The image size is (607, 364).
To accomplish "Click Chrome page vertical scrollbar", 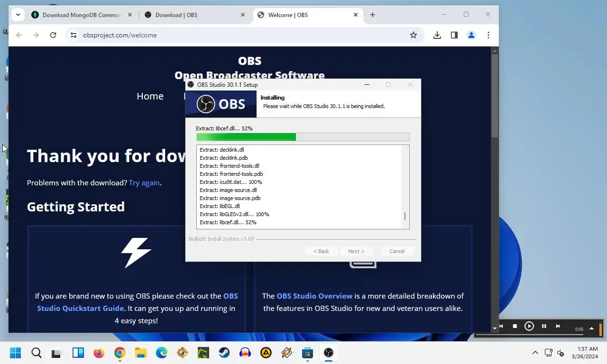I will tap(495, 97).
